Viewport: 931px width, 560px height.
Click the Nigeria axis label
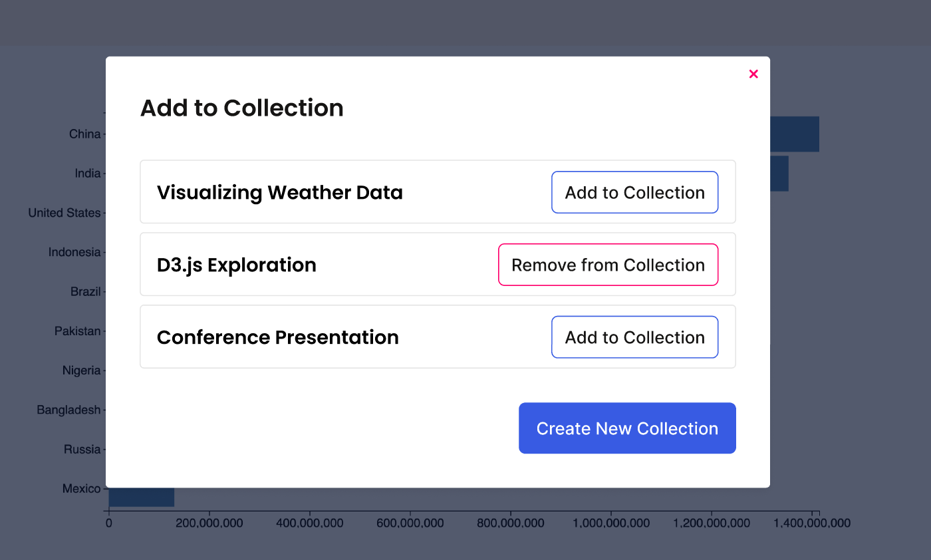pyautogui.click(x=82, y=370)
